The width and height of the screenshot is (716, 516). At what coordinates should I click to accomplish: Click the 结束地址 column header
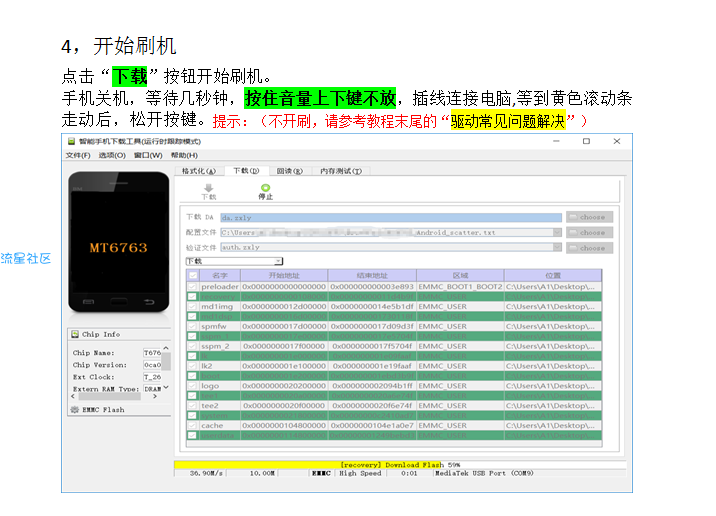point(372,275)
